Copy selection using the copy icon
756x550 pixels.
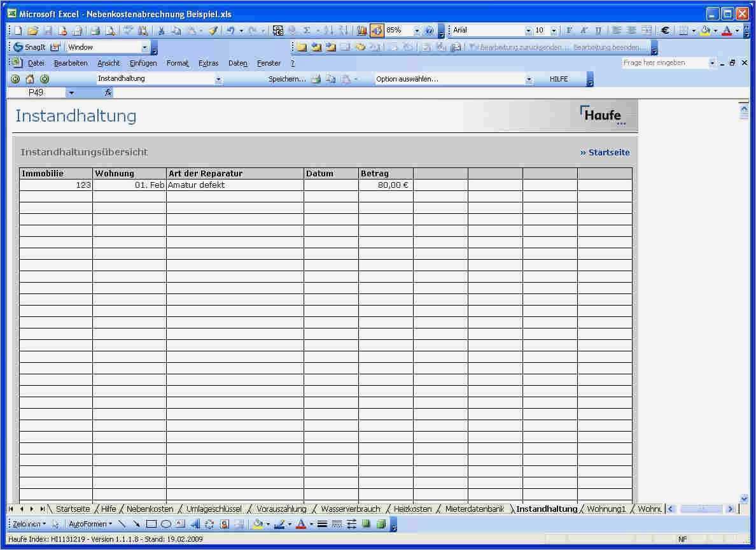coord(176,31)
